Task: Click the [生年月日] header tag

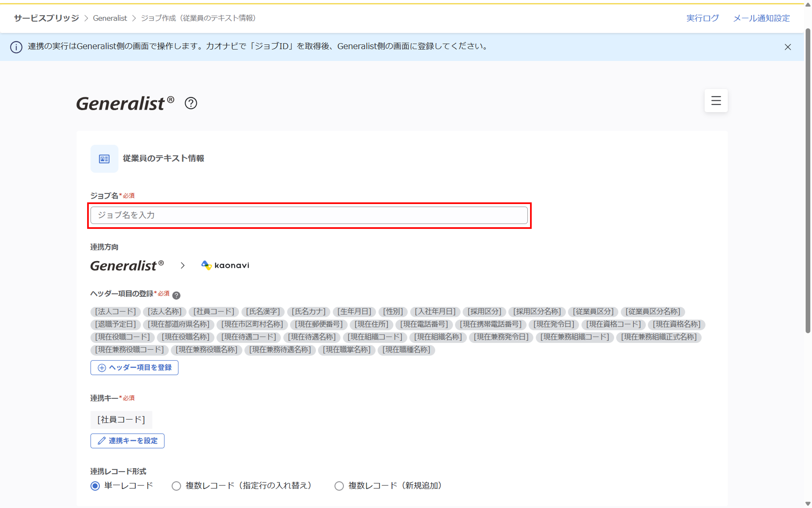Action: click(x=354, y=311)
